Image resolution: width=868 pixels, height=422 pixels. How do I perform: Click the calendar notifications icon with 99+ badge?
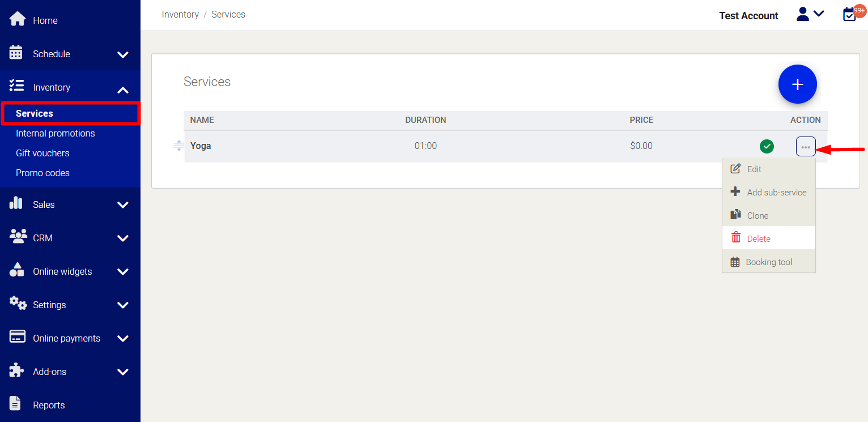point(850,14)
